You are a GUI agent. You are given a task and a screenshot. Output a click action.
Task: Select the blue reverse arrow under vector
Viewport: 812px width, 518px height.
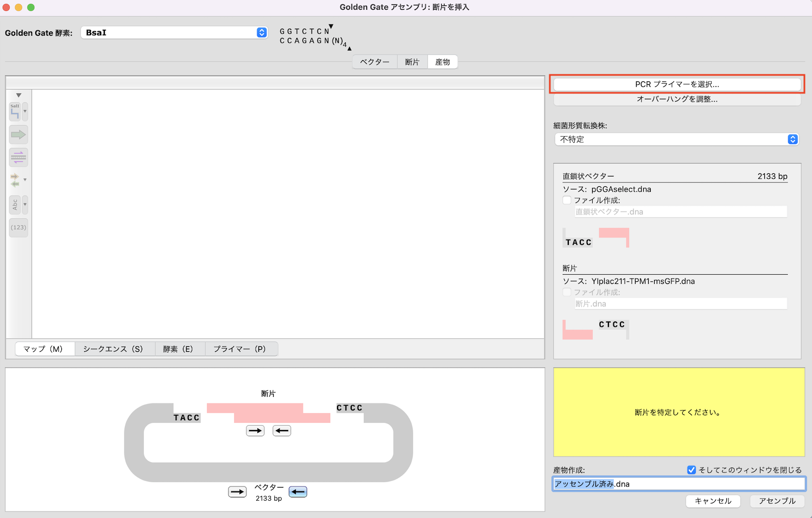tap(298, 492)
